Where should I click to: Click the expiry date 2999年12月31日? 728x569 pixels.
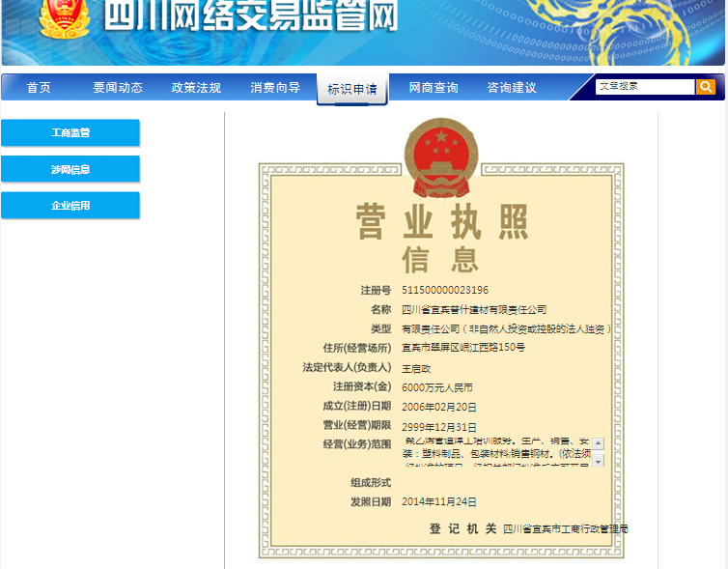[x=439, y=427]
